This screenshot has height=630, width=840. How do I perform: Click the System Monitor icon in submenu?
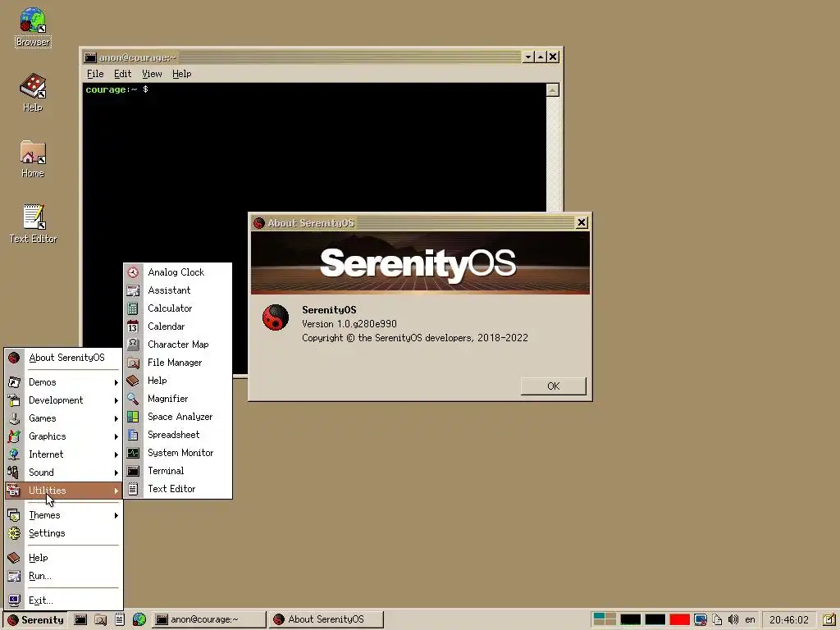click(x=133, y=453)
